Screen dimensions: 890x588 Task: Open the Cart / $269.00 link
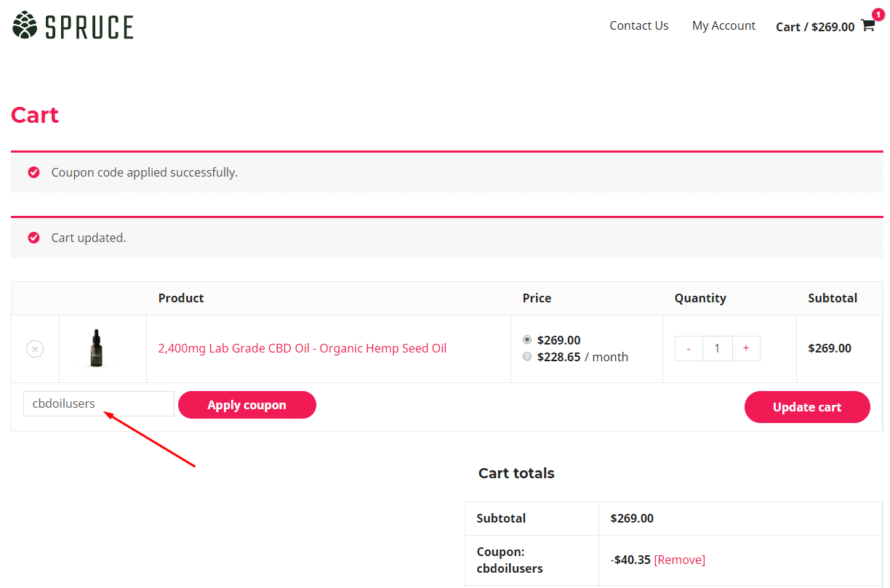click(815, 27)
